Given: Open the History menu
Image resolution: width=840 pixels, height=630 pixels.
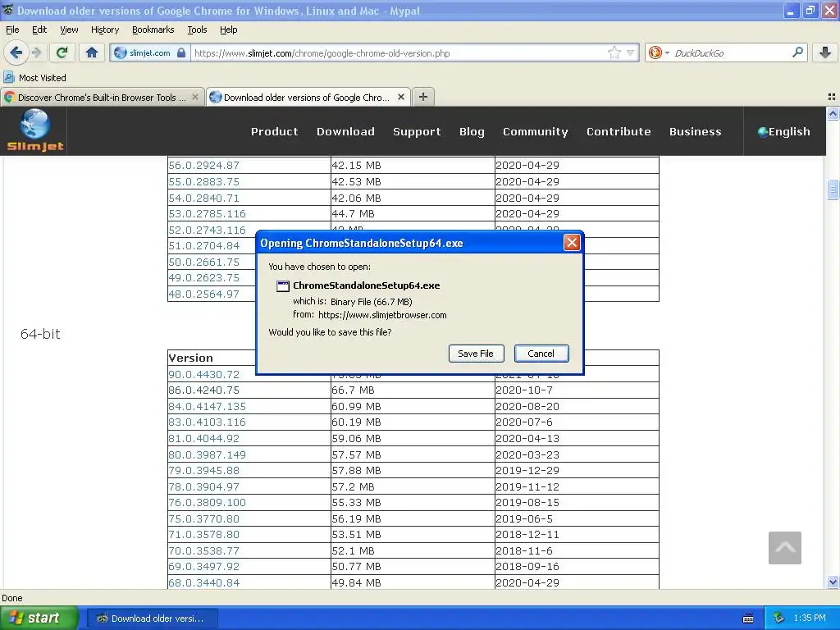Looking at the screenshot, I should pyautogui.click(x=105, y=30).
